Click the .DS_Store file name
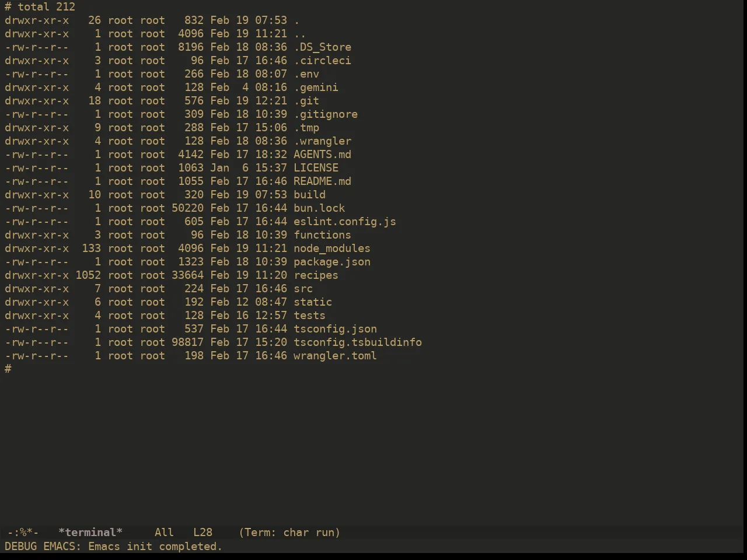Viewport: 747px width, 560px height. [322, 47]
